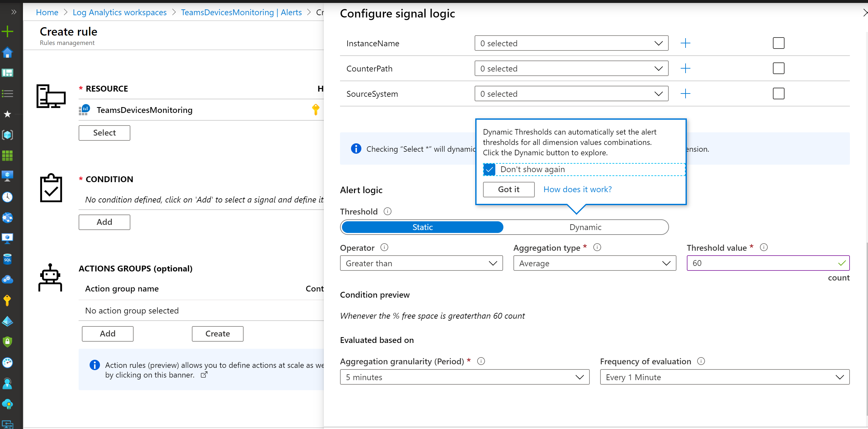This screenshot has width=868, height=429.
Task: Open the Operator dropdown showing Greater than
Action: coord(421,263)
